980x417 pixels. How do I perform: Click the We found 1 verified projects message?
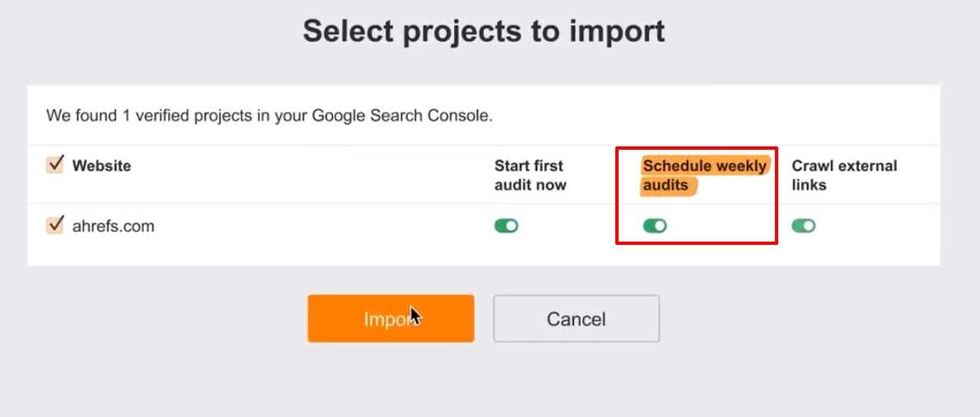(269, 115)
